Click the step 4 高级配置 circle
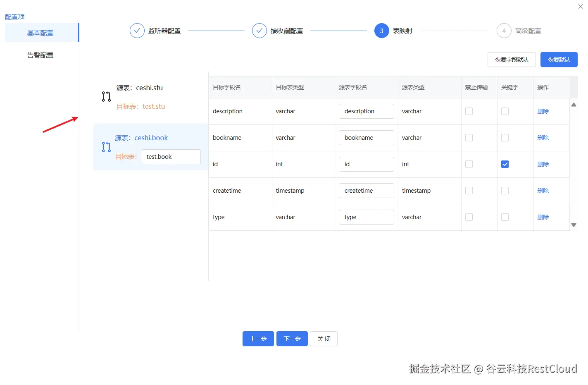 tap(504, 31)
